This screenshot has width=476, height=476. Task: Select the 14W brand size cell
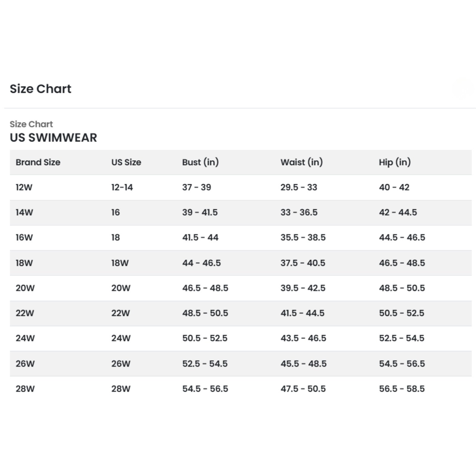tap(24, 212)
